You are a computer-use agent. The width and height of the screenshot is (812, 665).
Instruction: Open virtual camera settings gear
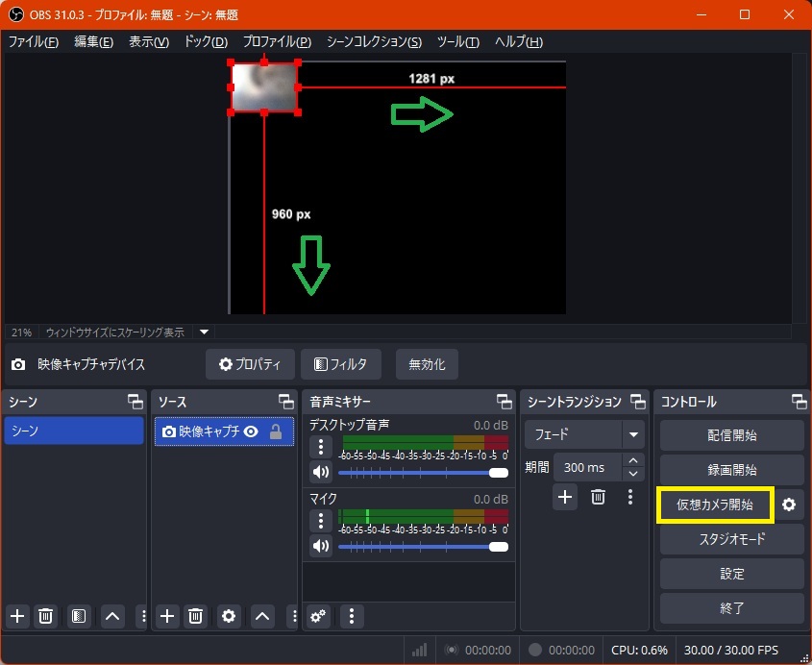(789, 505)
